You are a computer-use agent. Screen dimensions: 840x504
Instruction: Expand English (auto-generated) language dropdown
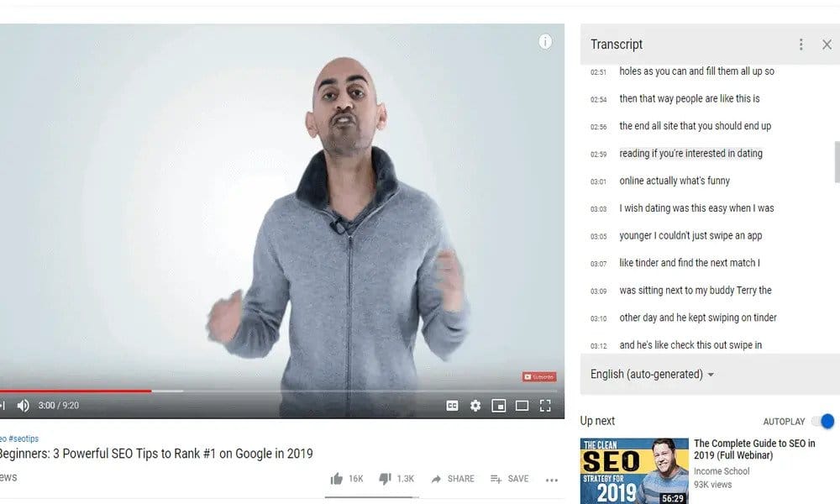tap(652, 374)
